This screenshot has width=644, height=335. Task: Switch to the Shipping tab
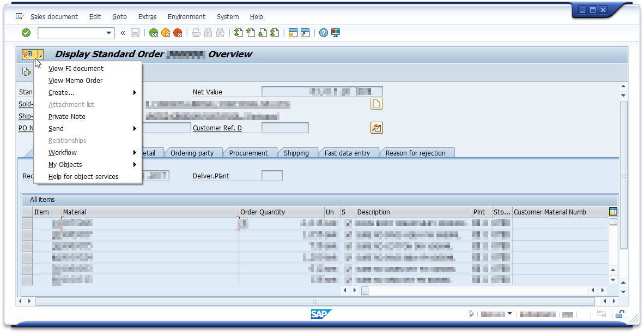296,153
